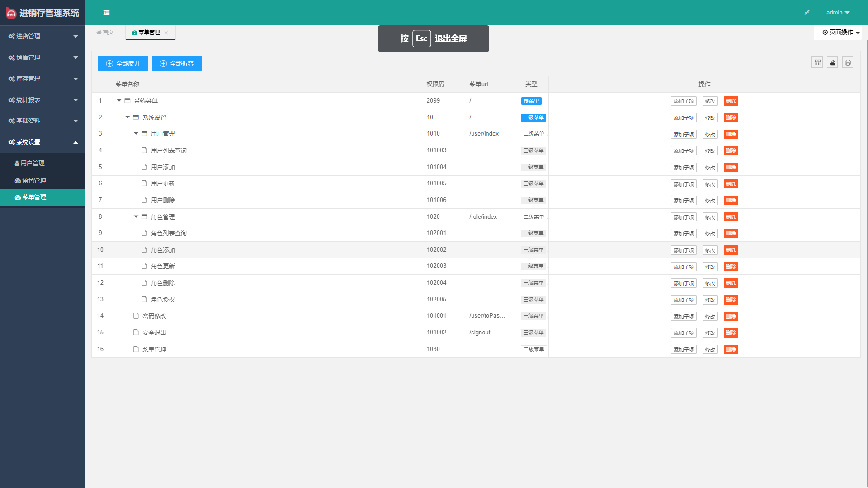Click 删除 for 菜单管理 row 16

click(731, 350)
